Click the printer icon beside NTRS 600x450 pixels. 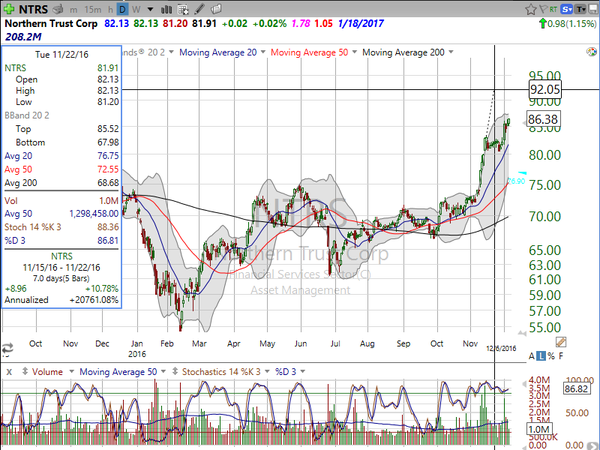click(x=58, y=8)
